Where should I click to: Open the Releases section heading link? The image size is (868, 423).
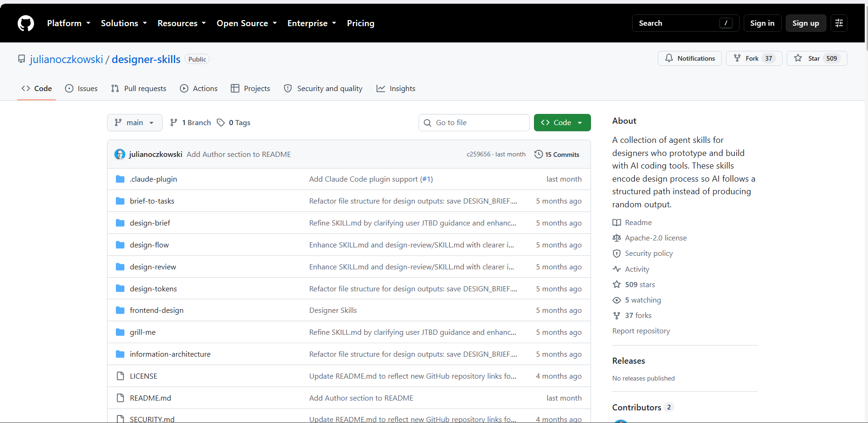pos(628,361)
